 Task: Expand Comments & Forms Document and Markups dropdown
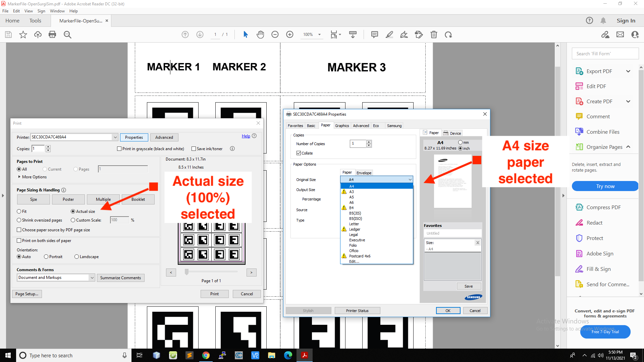coord(92,278)
